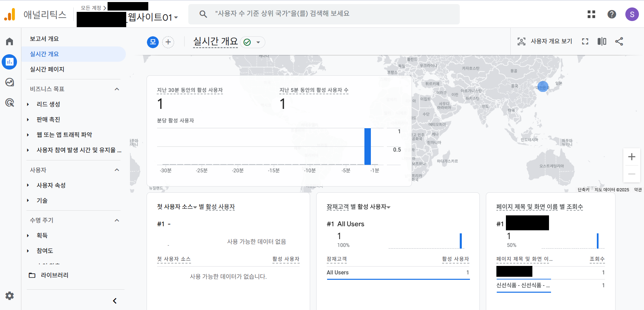644x310 pixels.
Task: Open the Help question mark icon
Action: [x=612, y=14]
